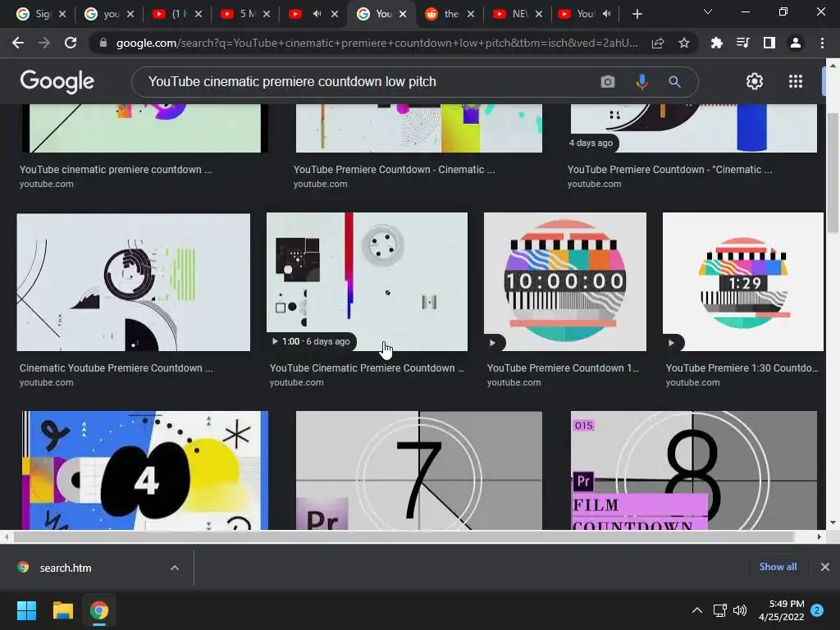This screenshot has height=630, width=840.
Task: Open the share page icon in address bar
Action: click(x=658, y=43)
